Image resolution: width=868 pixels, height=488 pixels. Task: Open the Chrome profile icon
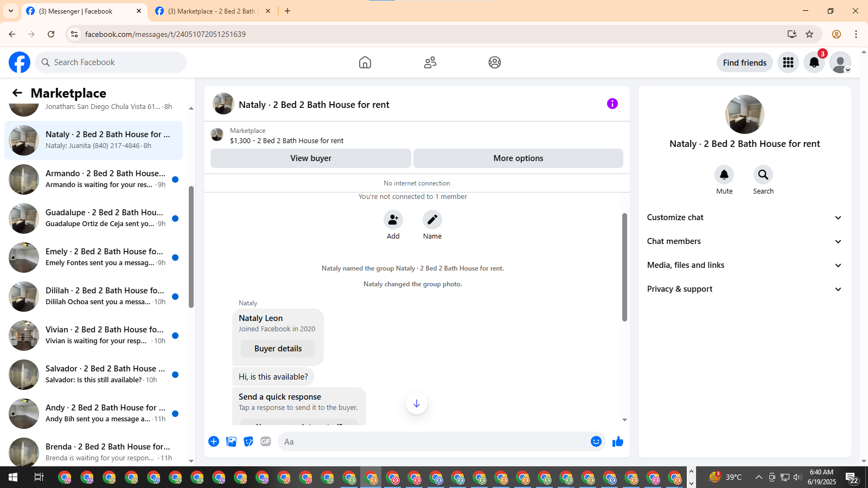(837, 34)
